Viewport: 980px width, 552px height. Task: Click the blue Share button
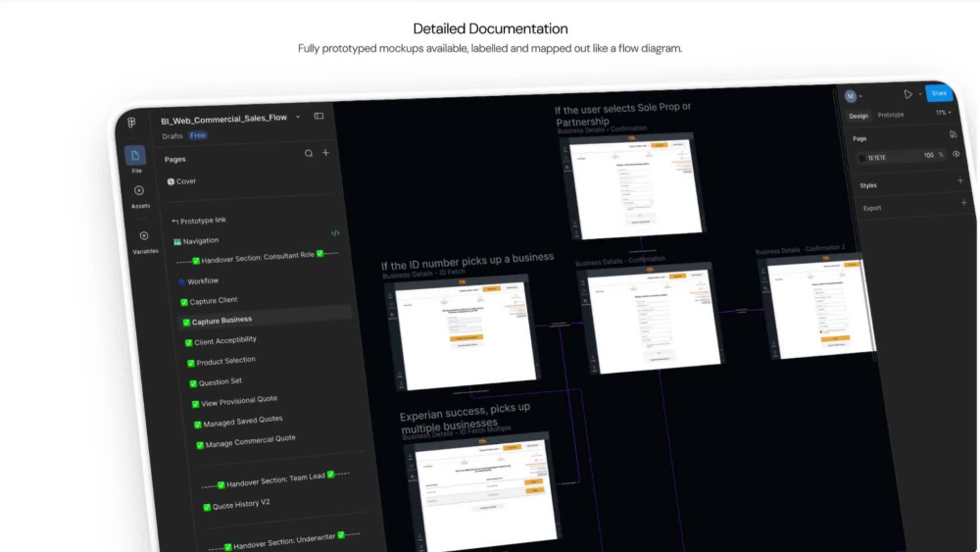pyautogui.click(x=939, y=93)
